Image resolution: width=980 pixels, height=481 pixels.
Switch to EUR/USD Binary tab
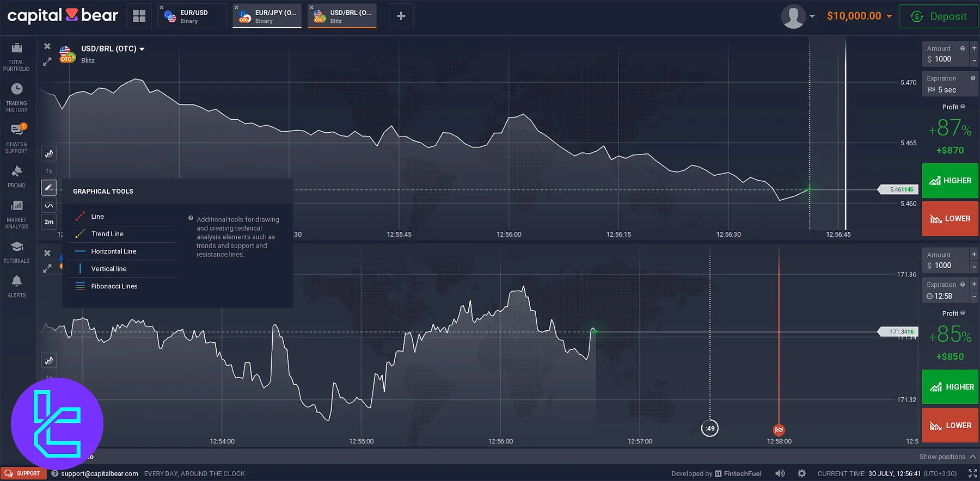pos(192,16)
